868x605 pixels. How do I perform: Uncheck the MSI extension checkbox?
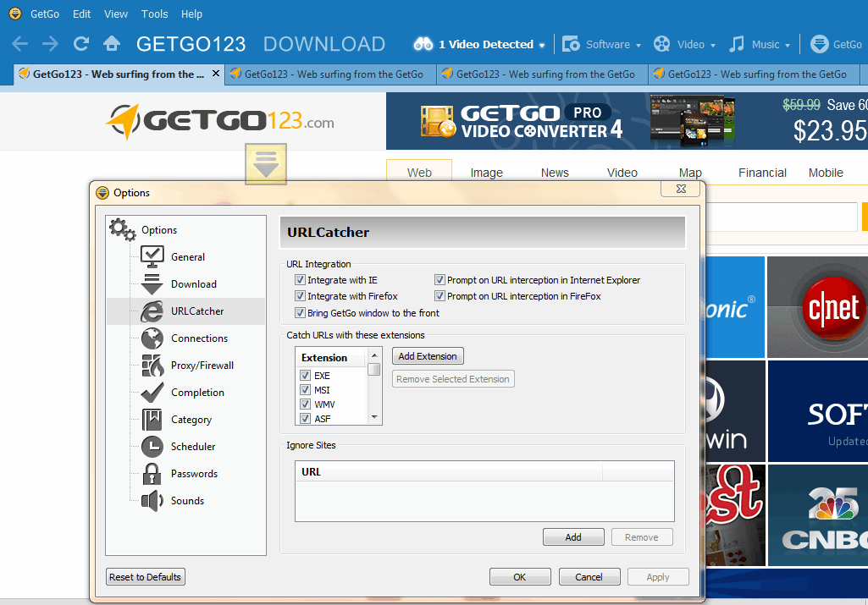[305, 390]
